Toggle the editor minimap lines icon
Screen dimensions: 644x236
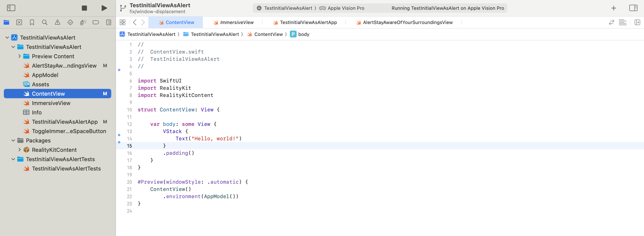[622, 23]
